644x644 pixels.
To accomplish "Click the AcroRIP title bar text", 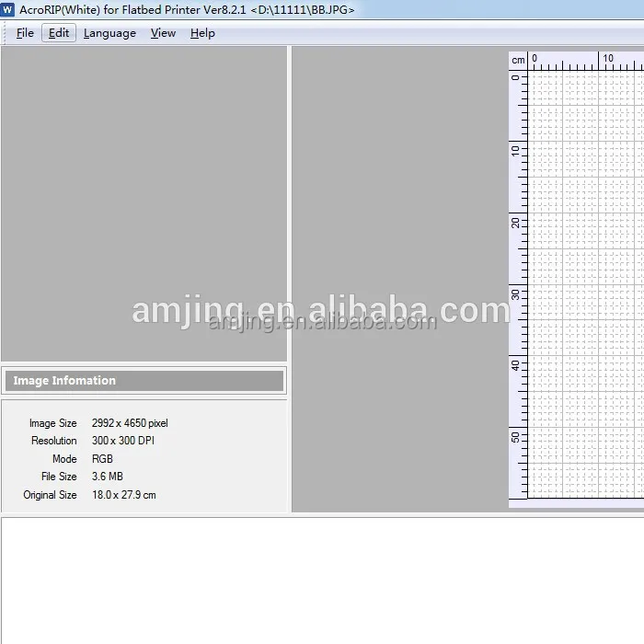I will coord(187,9).
